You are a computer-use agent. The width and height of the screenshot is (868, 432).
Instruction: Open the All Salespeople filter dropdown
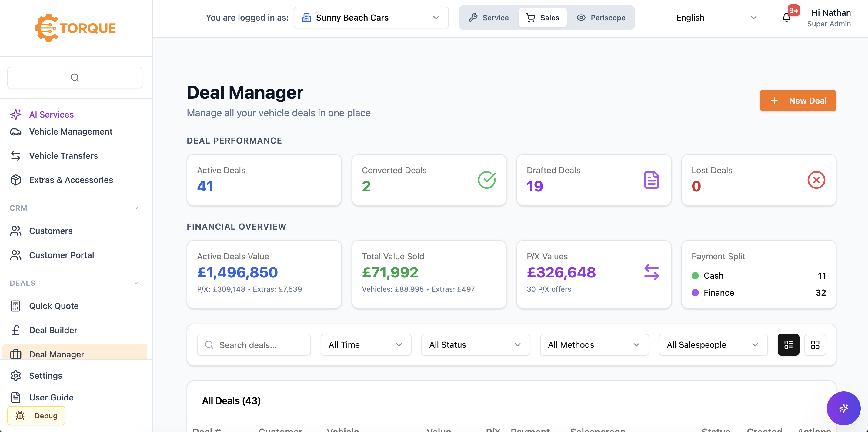point(713,345)
